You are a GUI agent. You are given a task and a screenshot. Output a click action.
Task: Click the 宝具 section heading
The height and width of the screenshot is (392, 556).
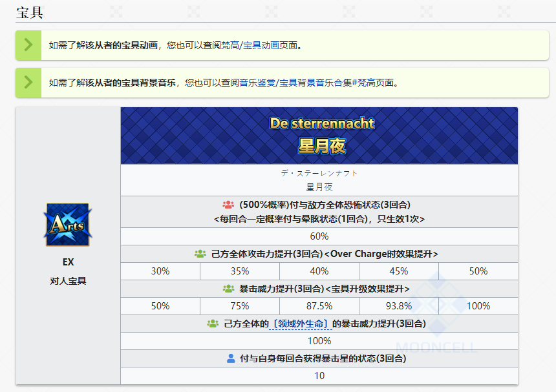pyautogui.click(x=30, y=12)
